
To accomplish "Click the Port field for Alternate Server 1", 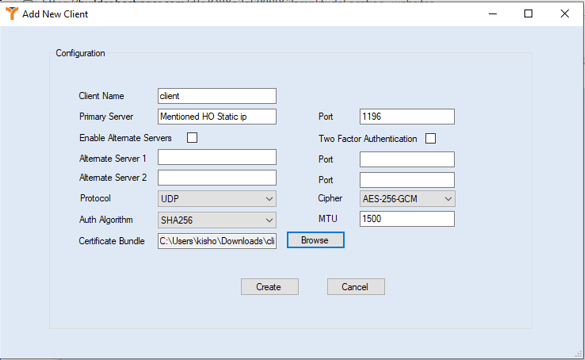I will [x=407, y=159].
